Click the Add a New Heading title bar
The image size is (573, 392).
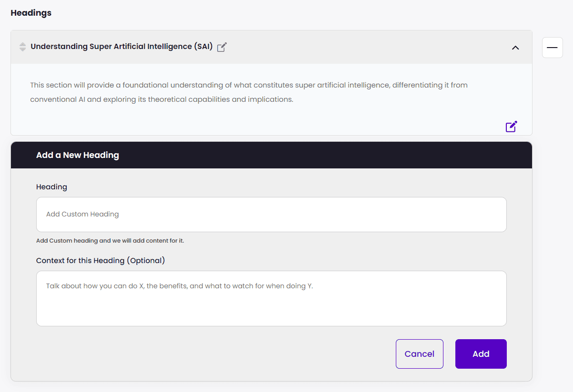(271, 155)
